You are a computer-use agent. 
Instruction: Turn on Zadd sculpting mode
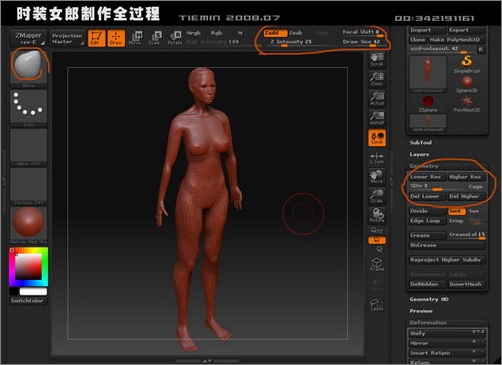point(275,33)
